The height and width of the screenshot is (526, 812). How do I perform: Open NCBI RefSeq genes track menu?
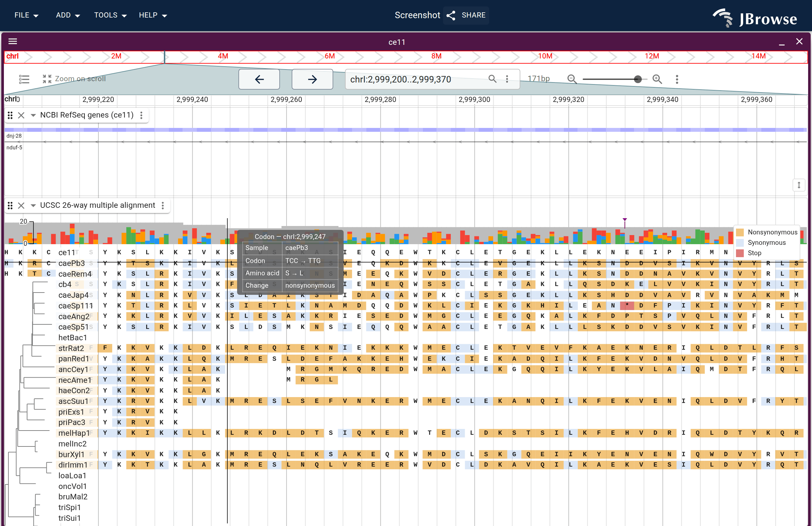tap(141, 115)
